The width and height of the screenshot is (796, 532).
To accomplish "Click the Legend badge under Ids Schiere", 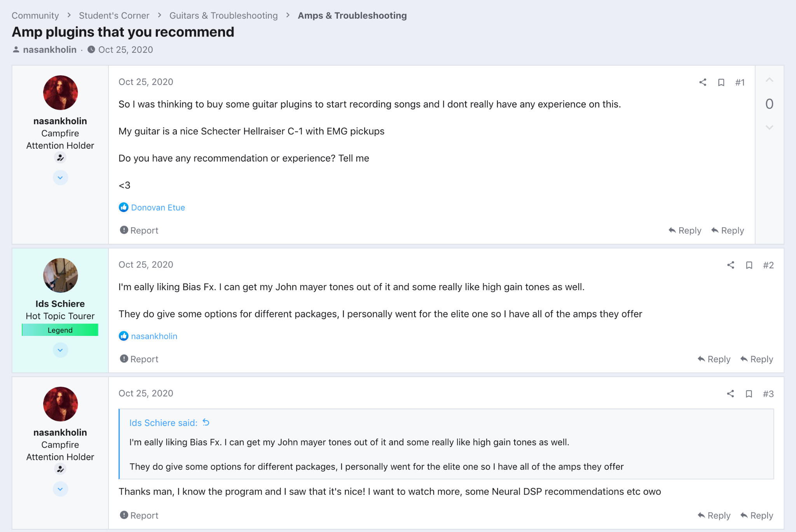I will pos(60,330).
